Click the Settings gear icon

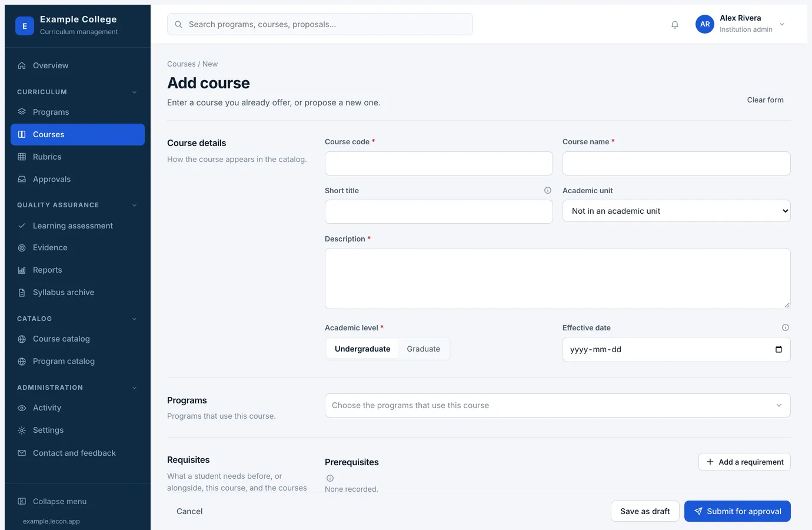22,430
